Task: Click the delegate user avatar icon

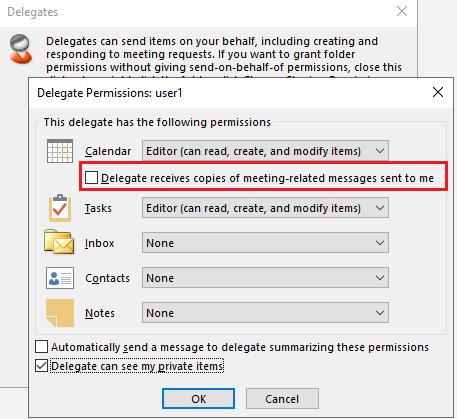Action: coord(21,49)
